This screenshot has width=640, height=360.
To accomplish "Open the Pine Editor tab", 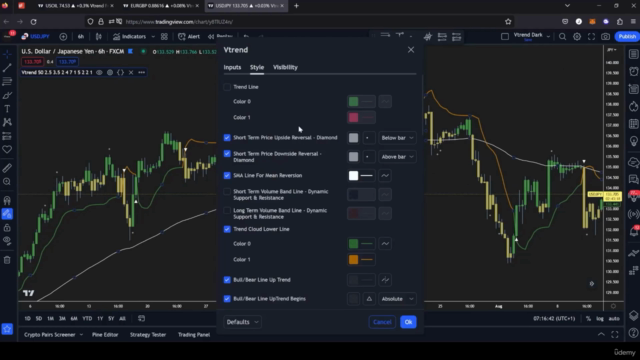I will tap(105, 335).
